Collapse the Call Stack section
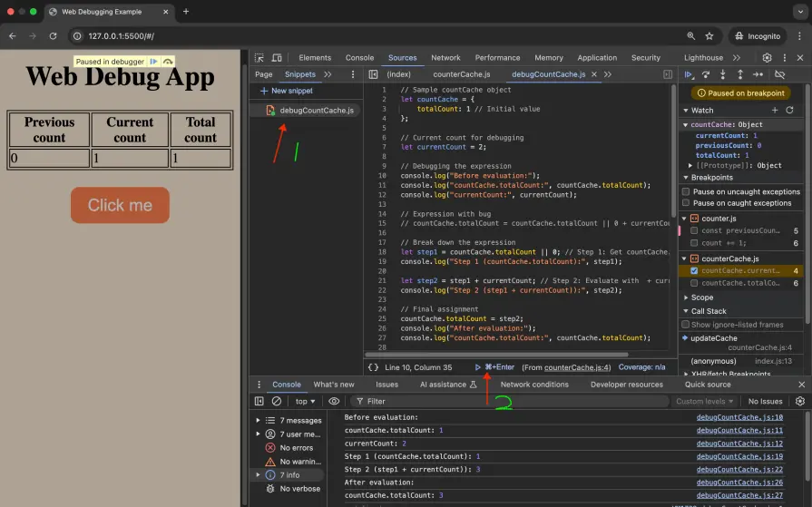 click(x=686, y=311)
